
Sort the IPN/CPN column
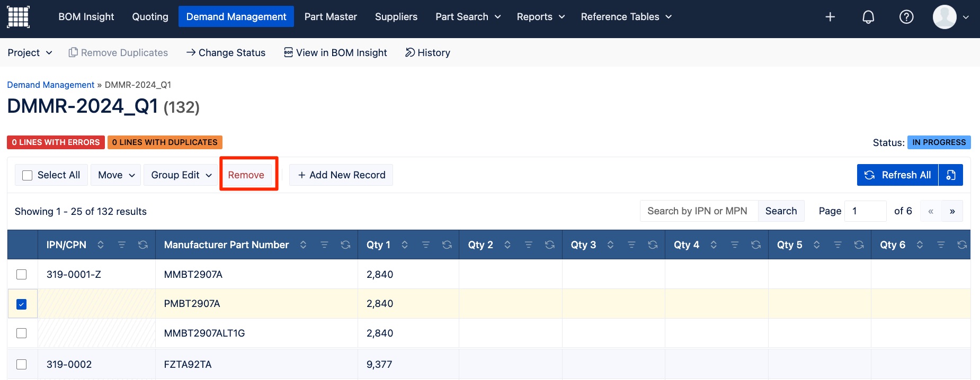[101, 245]
